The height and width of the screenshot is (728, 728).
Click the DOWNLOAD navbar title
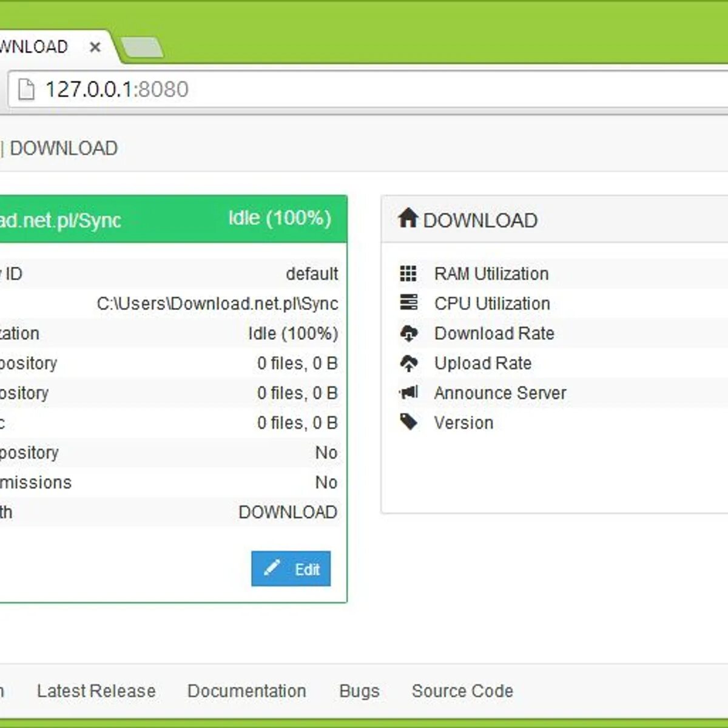(64, 148)
